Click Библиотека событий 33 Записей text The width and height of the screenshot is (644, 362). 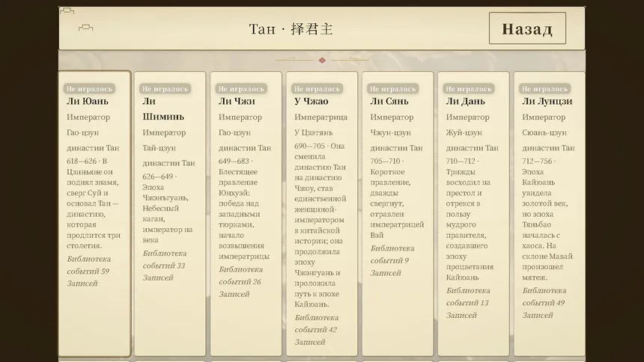[x=164, y=266]
